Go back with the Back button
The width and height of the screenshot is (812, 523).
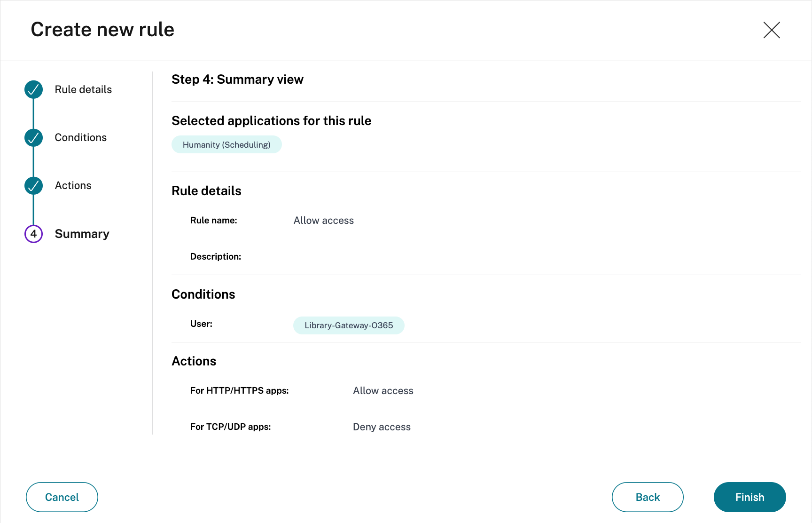point(647,497)
